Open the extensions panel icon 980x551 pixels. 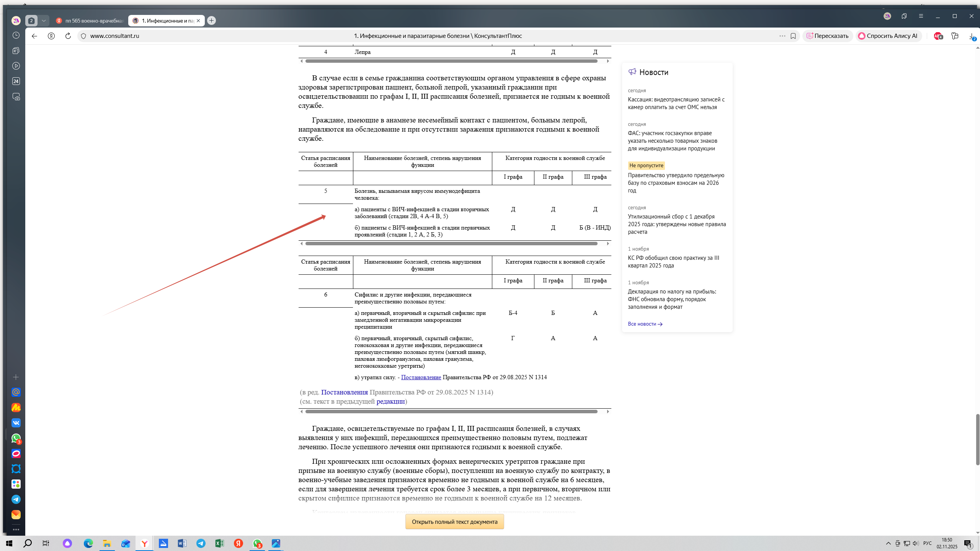click(x=955, y=36)
